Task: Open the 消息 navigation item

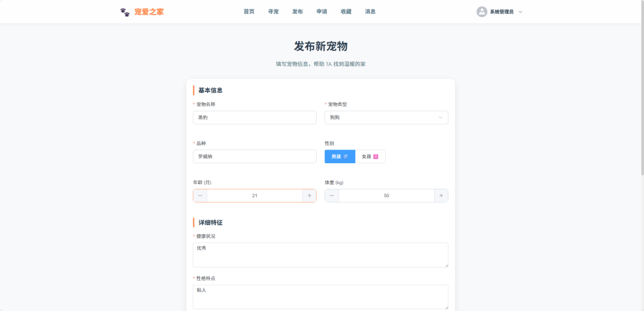Action: coord(370,11)
